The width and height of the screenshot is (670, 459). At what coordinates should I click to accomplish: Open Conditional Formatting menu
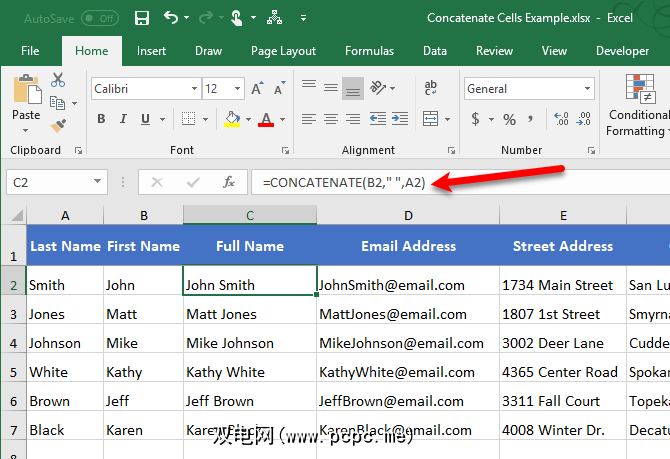point(637,105)
